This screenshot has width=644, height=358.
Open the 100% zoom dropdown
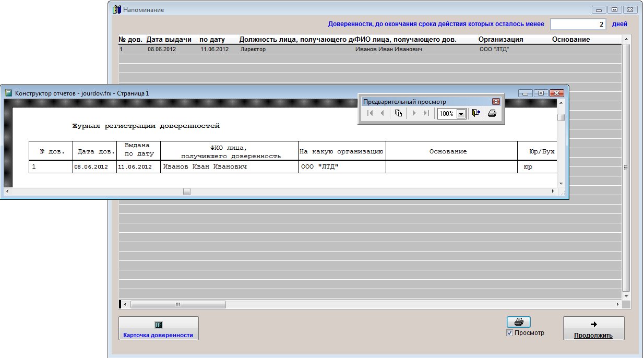[x=461, y=114]
